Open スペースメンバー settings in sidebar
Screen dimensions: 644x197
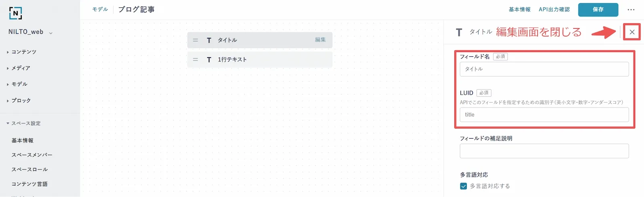(32, 155)
